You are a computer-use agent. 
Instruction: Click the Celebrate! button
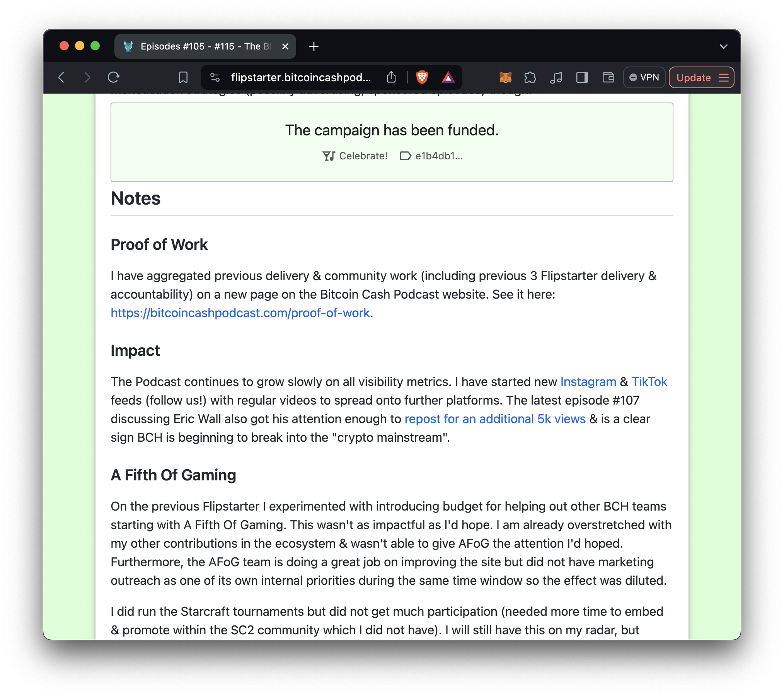[355, 156]
